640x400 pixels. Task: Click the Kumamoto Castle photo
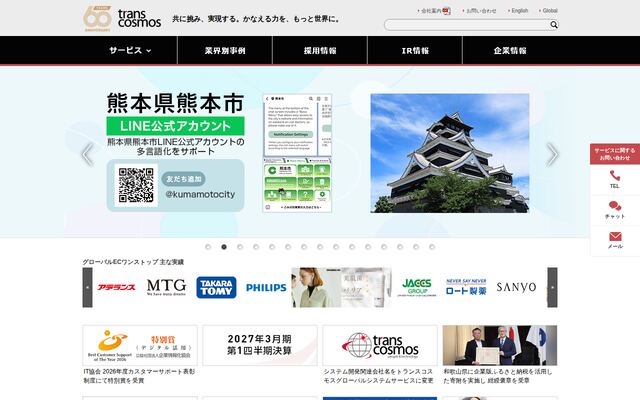point(450,153)
